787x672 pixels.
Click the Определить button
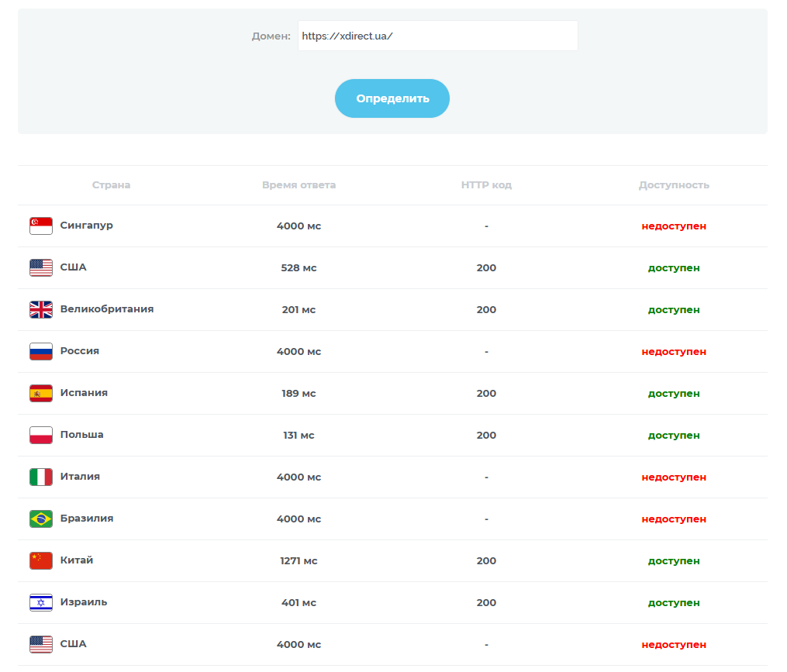pos(392,98)
